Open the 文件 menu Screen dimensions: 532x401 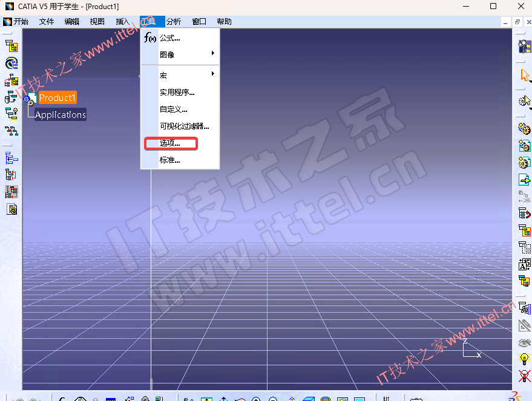pos(47,22)
